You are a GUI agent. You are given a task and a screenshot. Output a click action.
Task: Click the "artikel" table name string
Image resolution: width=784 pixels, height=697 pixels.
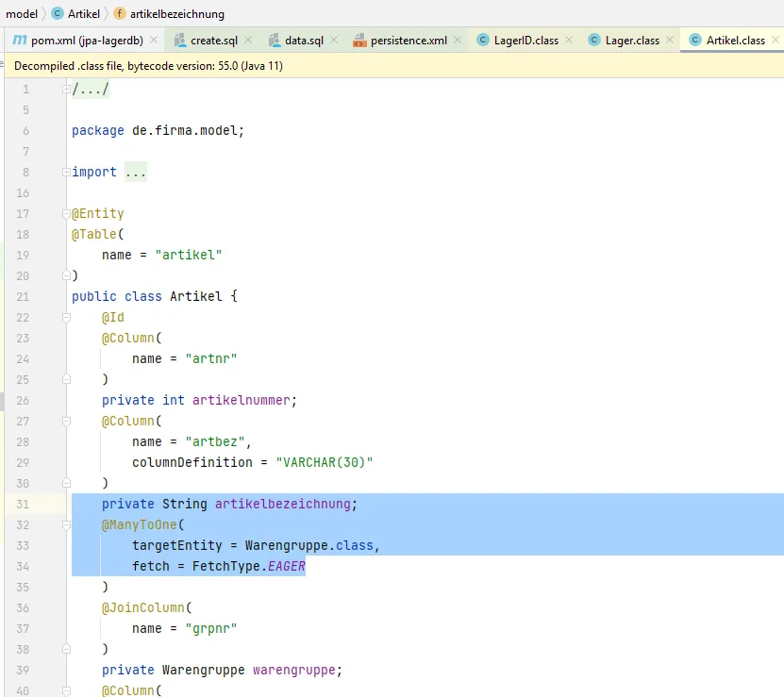point(188,255)
